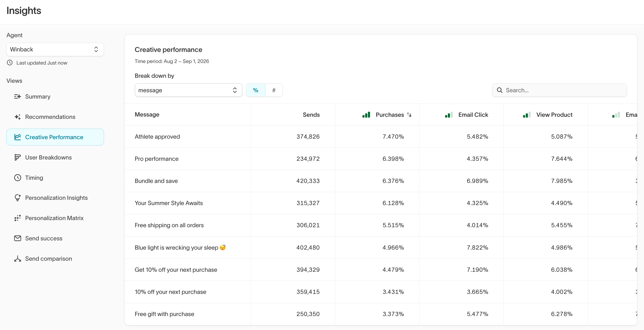This screenshot has height=330, width=644.
Task: Click the Timing clock icon
Action: pos(18,178)
